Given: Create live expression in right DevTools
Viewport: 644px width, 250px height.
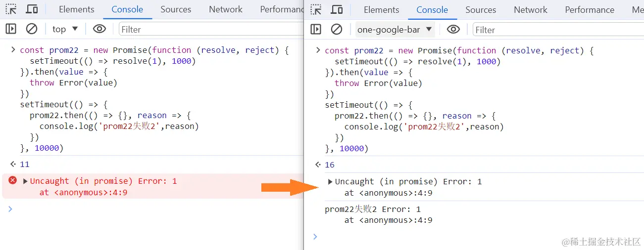Looking at the screenshot, I should click(453, 30).
